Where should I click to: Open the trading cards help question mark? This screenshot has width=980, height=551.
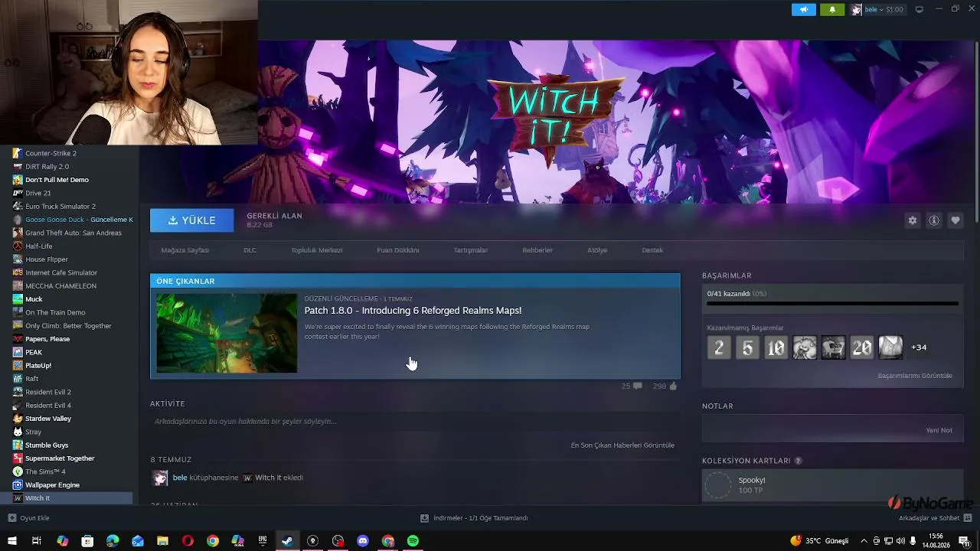click(x=799, y=461)
